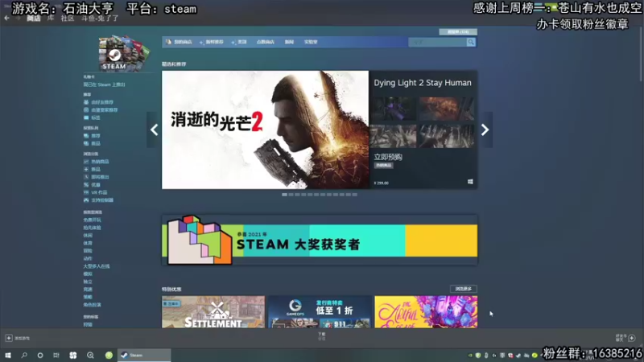644x362 pixels.
Task: Click the 由好友推荐 friends icon
Action: pos(86,102)
